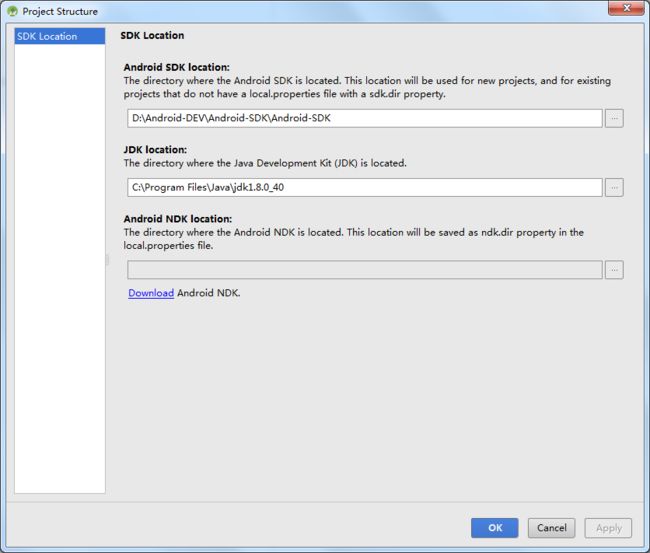Click the Project Structure title bar text
650x553 pixels.
(x=60, y=12)
